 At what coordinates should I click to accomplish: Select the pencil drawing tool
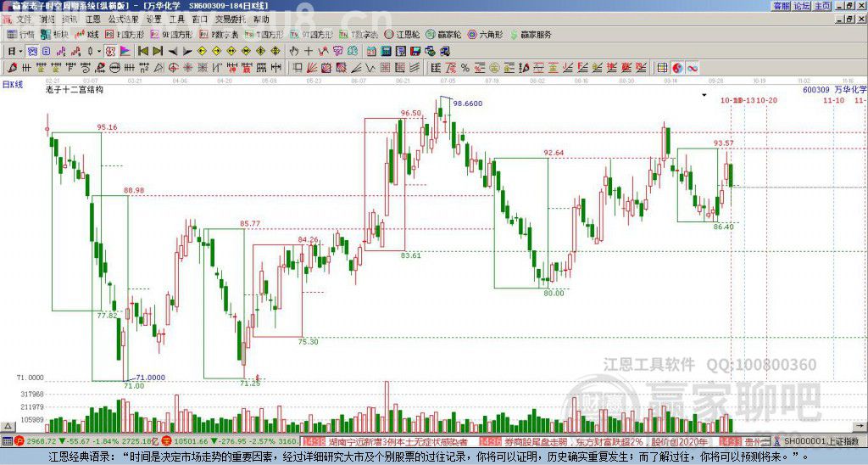point(12,68)
